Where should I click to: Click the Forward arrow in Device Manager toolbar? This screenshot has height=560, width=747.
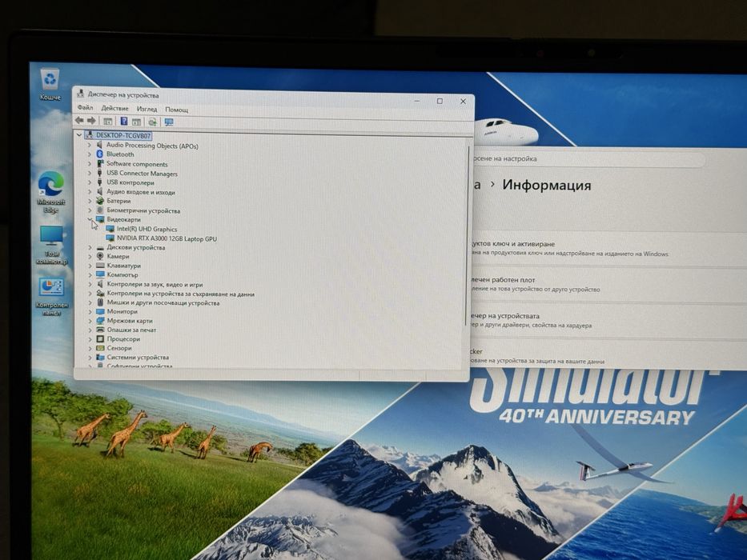coord(91,121)
